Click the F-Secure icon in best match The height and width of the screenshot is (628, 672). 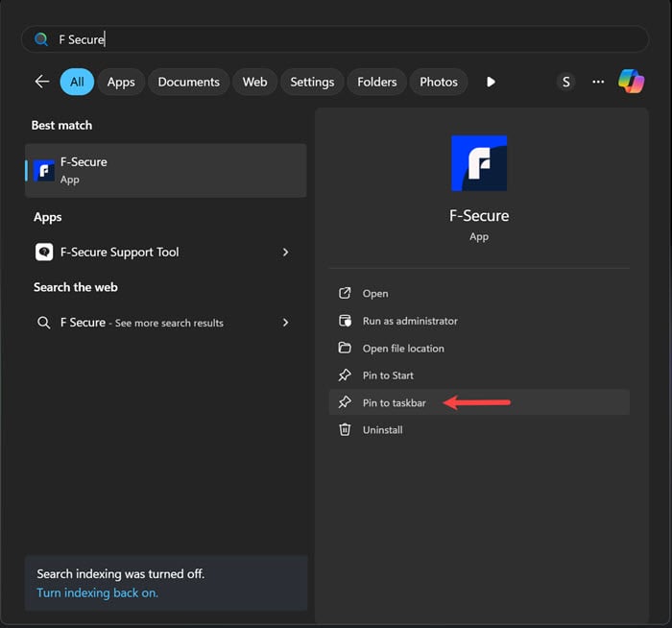tap(44, 171)
